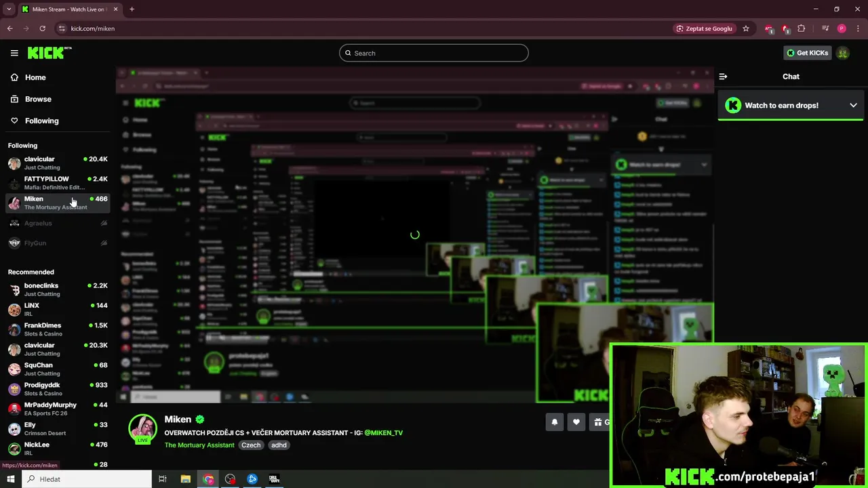Select the Miken channel in Following list
The image size is (868, 488).
[57, 203]
